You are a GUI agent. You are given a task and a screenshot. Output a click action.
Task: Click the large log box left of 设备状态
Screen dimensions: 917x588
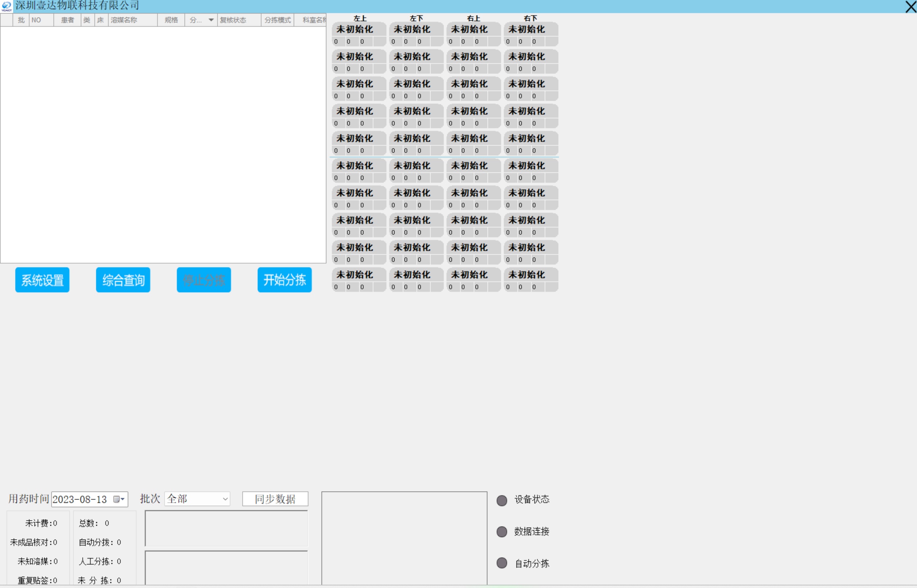pos(404,538)
